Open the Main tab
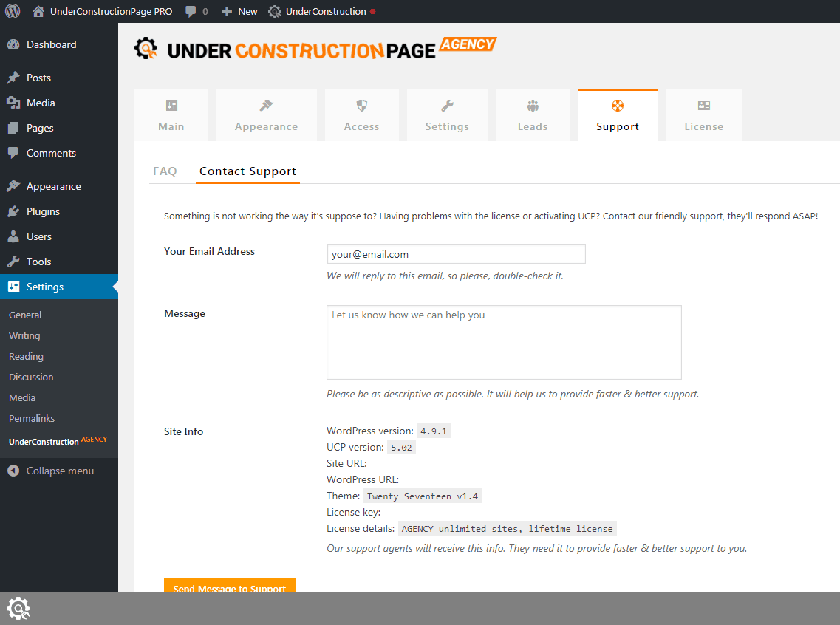Image resolution: width=840 pixels, height=625 pixels. pyautogui.click(x=171, y=115)
